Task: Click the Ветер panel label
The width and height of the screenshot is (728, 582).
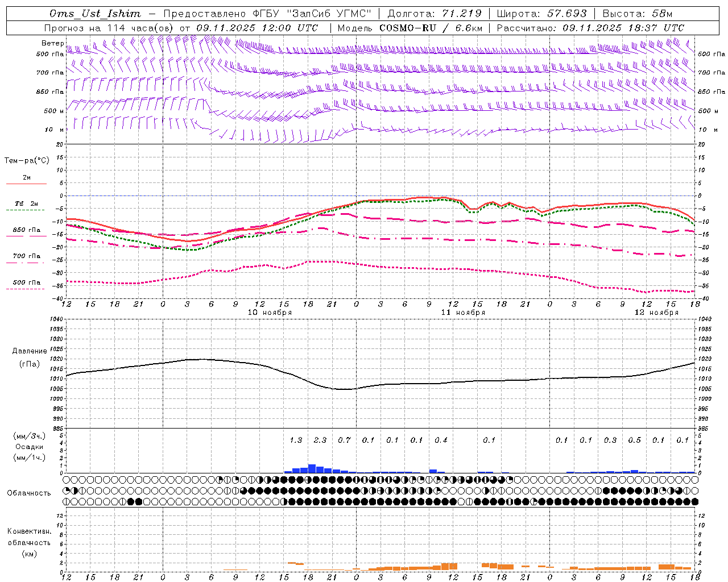Action: click(x=53, y=43)
